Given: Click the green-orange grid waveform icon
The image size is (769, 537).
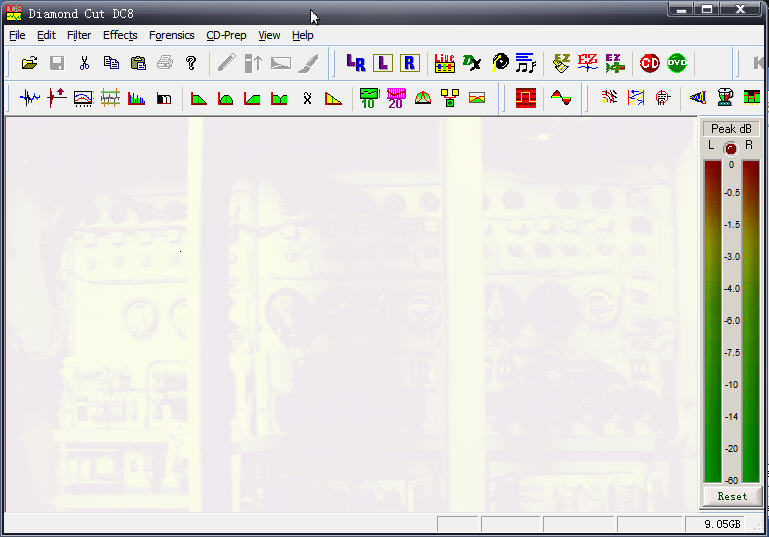Looking at the screenshot, I should point(110,98).
